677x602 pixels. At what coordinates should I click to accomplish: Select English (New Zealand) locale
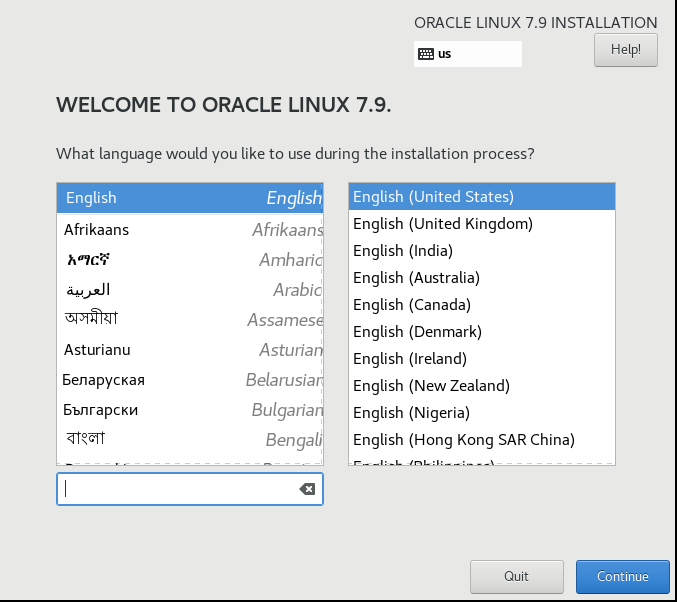482,386
